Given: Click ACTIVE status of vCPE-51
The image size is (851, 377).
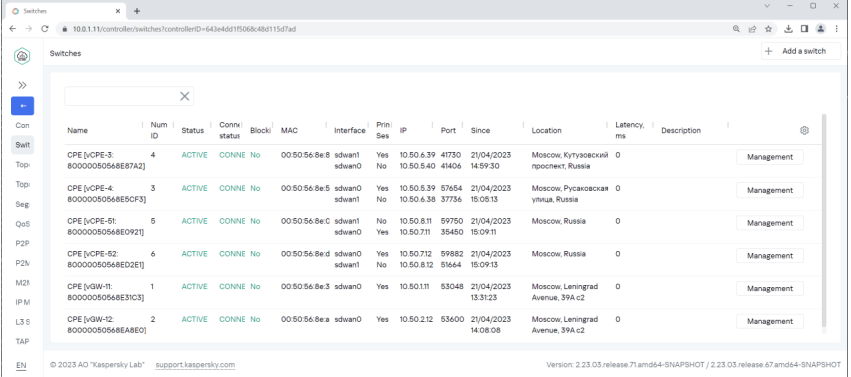Looking at the screenshot, I should 194,221.
